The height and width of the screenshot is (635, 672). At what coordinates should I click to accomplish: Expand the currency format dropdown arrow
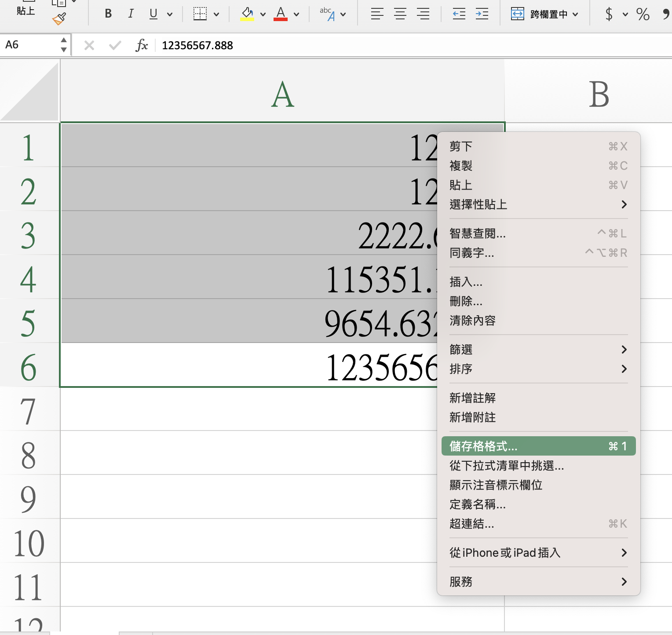pos(625,15)
